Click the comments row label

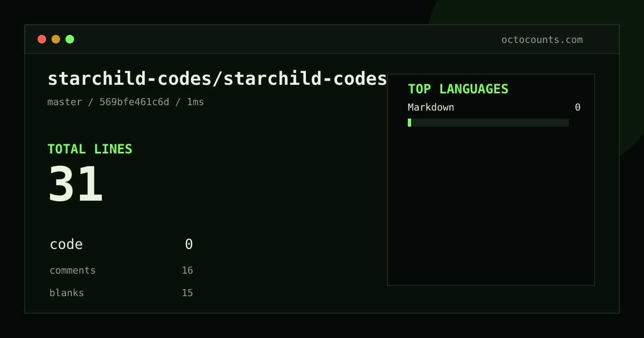click(x=72, y=270)
